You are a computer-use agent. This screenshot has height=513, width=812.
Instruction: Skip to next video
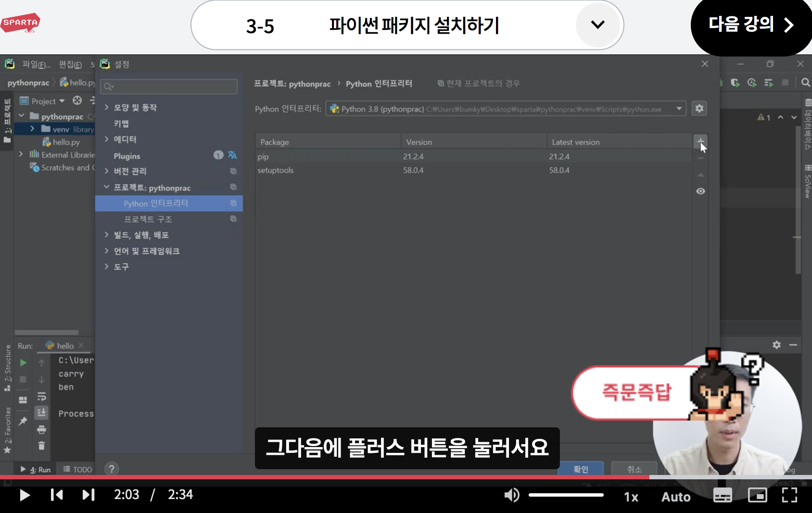[x=89, y=495]
